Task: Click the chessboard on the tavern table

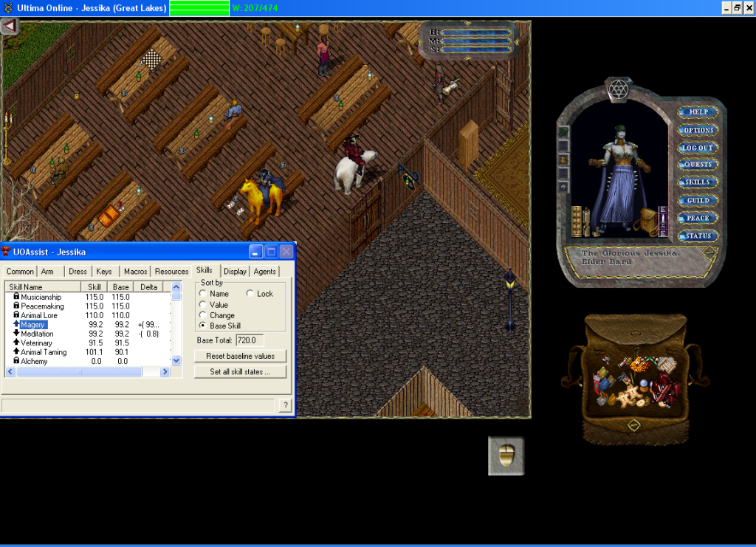Action: 151,60
